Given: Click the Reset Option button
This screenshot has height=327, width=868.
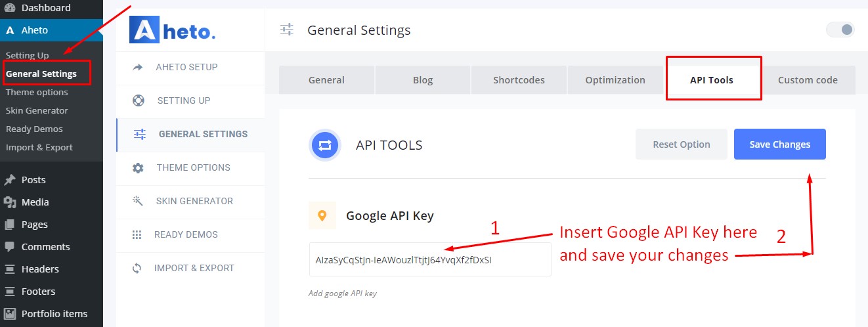Looking at the screenshot, I should click(x=682, y=144).
